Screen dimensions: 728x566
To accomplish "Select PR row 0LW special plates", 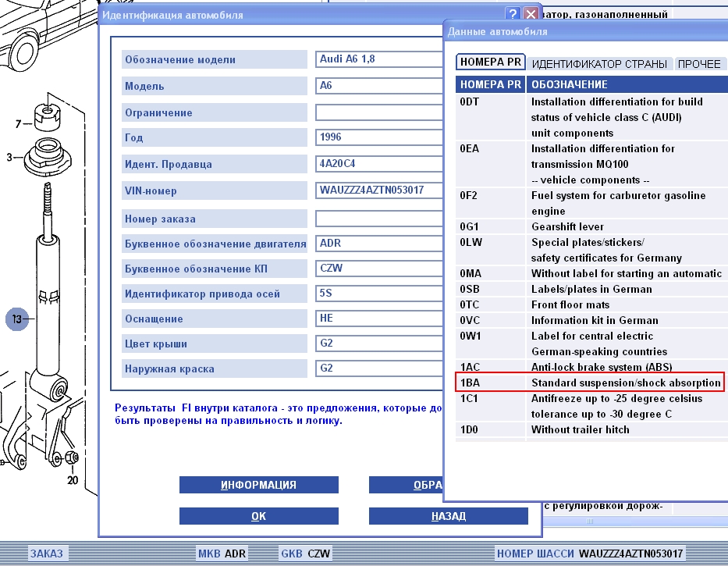I will click(591, 250).
